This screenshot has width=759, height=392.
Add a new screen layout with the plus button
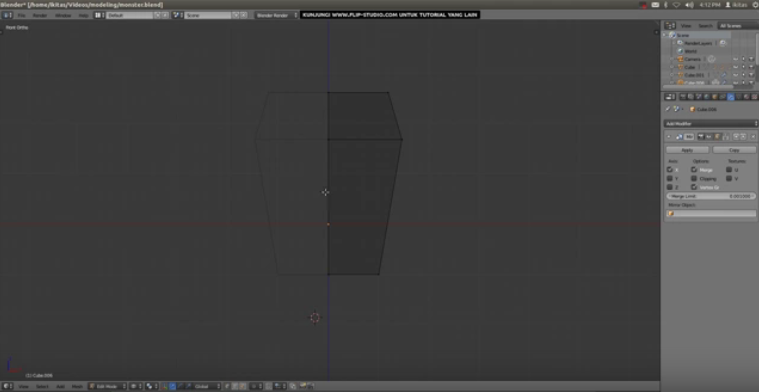coord(157,15)
